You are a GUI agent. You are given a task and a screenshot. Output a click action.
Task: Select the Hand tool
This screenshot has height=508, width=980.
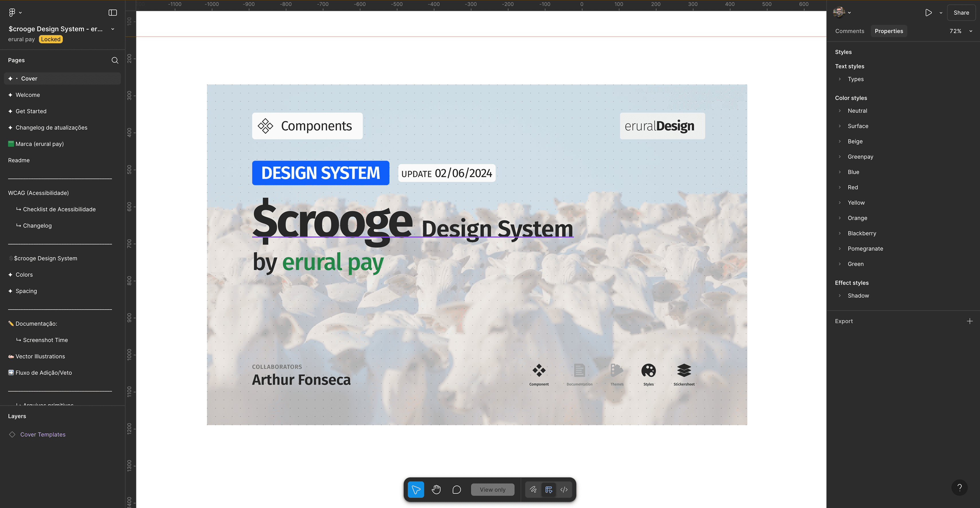pos(436,489)
